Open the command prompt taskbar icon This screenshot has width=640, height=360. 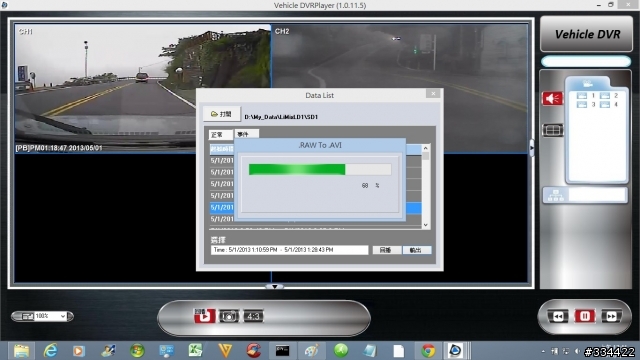tap(282, 351)
